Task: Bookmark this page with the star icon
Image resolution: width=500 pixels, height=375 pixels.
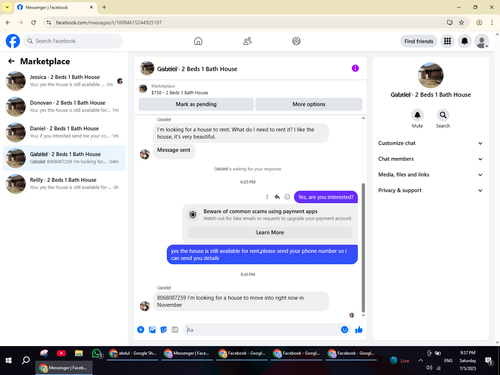Action: 461,22
